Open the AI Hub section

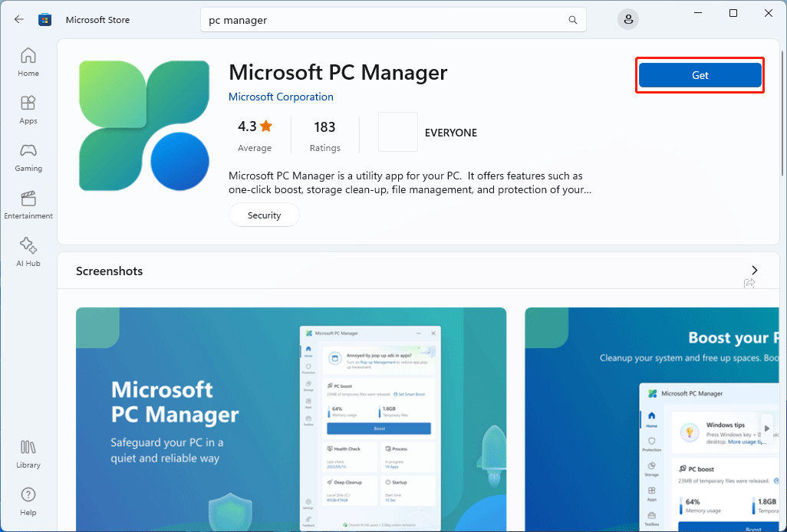click(28, 252)
